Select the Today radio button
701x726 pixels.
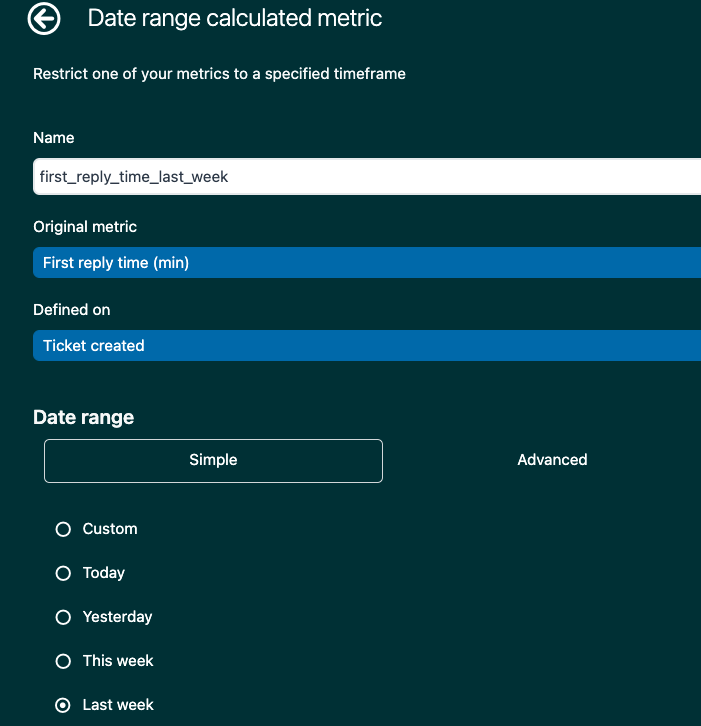click(x=63, y=573)
